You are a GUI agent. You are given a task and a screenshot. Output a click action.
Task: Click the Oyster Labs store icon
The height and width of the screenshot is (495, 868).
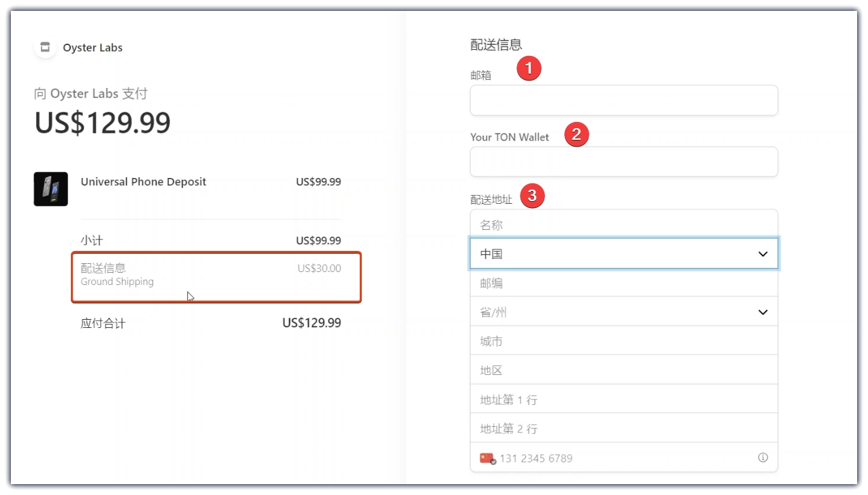[x=45, y=48]
